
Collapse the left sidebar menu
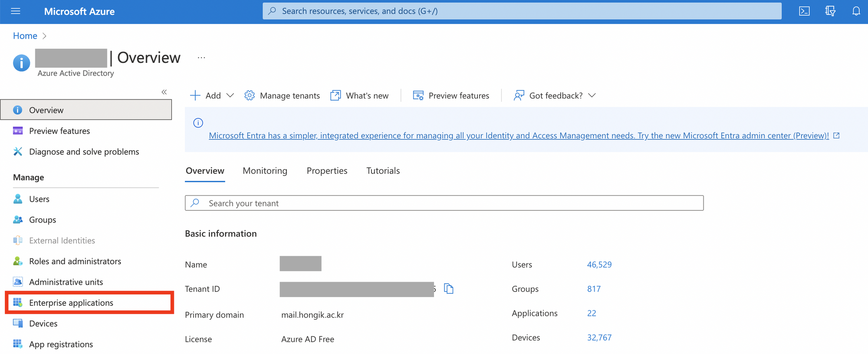[x=164, y=92]
